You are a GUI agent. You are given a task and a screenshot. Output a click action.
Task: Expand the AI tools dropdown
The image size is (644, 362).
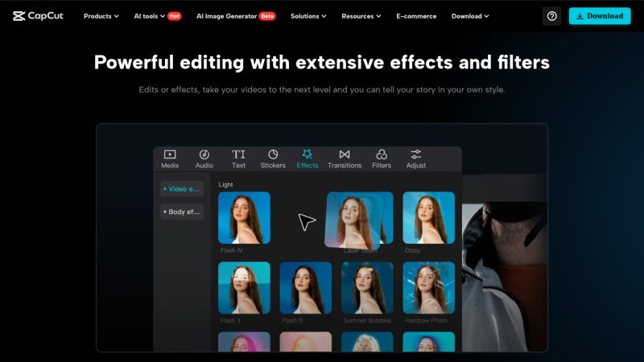tap(150, 16)
